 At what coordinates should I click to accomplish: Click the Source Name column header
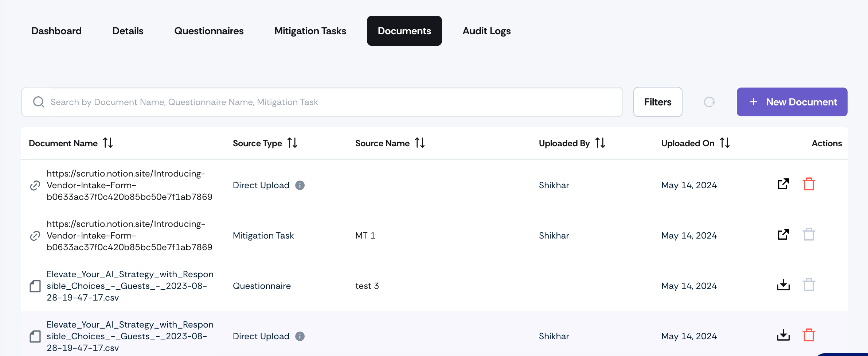pyautogui.click(x=382, y=143)
